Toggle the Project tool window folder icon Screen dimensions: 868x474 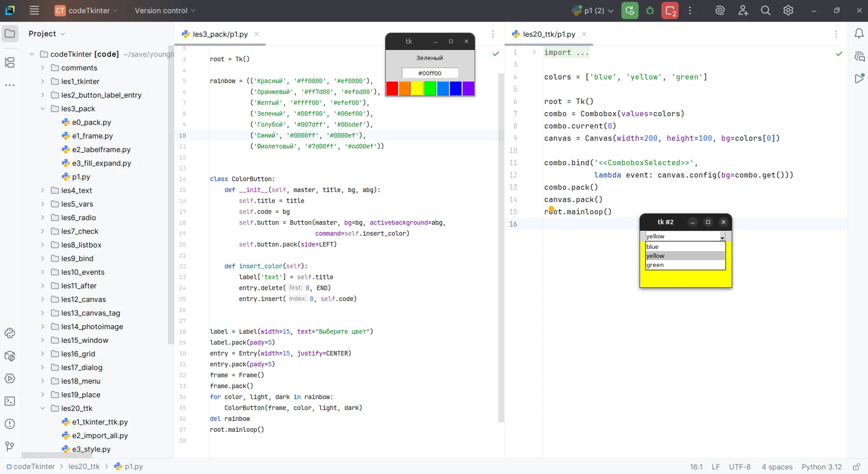(x=10, y=34)
